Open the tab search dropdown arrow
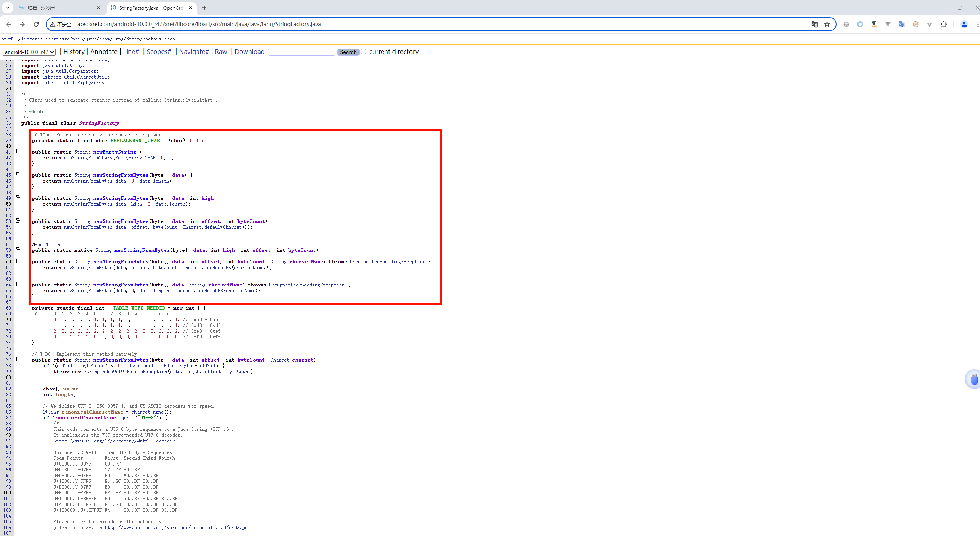 coord(7,8)
